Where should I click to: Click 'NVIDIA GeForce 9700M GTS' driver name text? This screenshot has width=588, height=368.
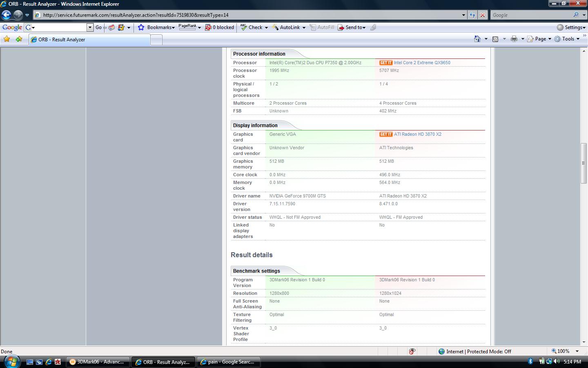(x=298, y=196)
